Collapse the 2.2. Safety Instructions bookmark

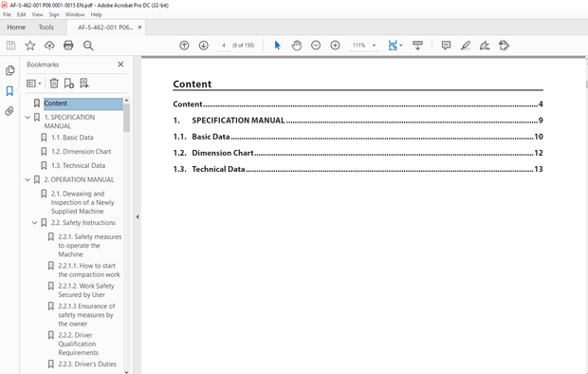pos(34,223)
